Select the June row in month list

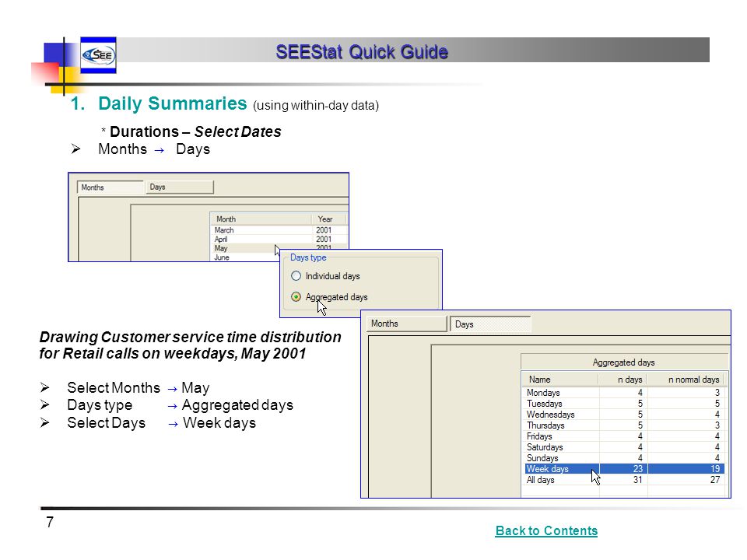point(245,257)
